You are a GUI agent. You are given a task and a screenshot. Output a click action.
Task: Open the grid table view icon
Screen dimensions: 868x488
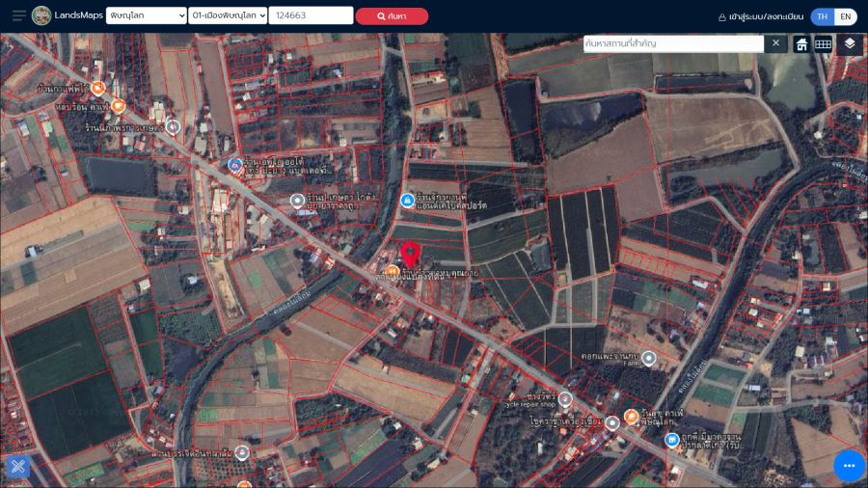pos(823,43)
